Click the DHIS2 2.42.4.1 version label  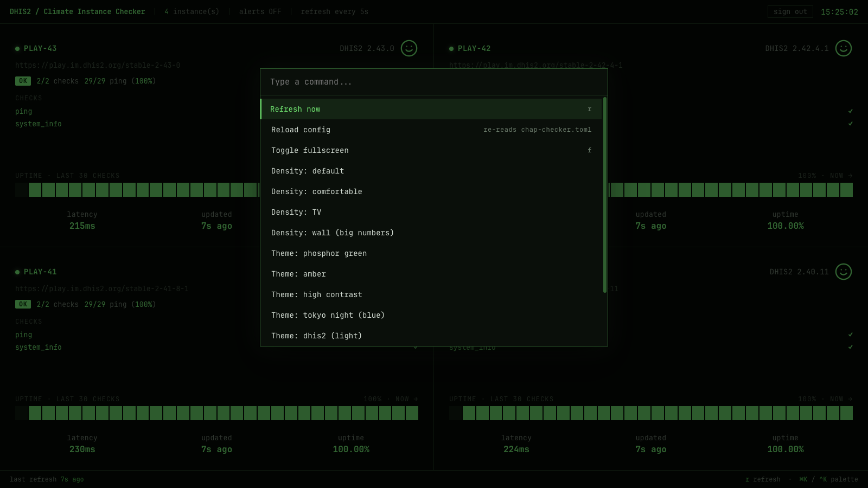point(797,48)
